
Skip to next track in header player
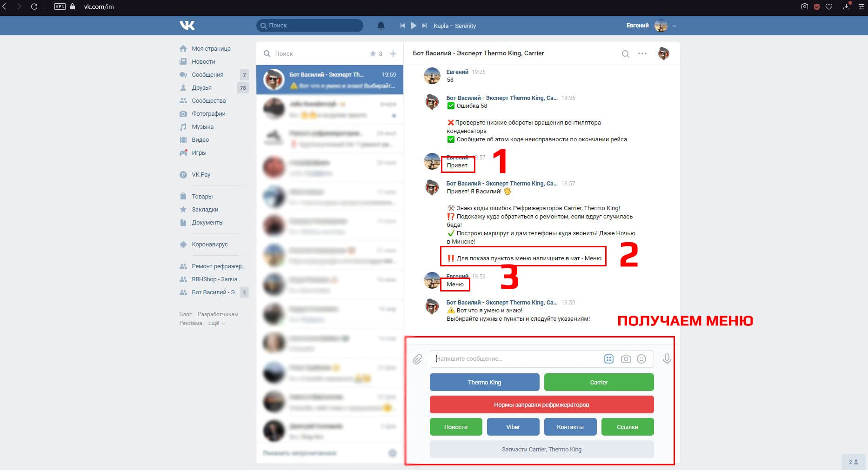tap(424, 26)
